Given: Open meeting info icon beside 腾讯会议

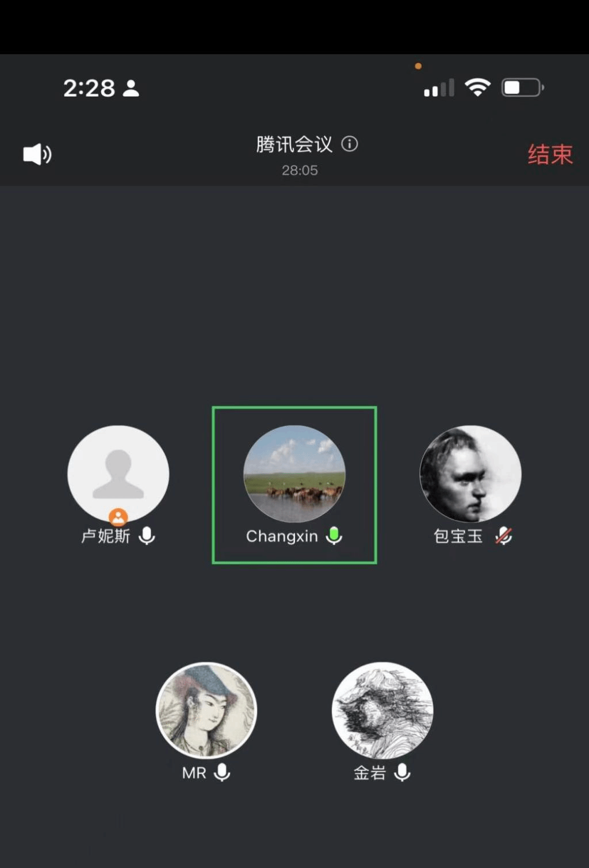Looking at the screenshot, I should point(350,144).
